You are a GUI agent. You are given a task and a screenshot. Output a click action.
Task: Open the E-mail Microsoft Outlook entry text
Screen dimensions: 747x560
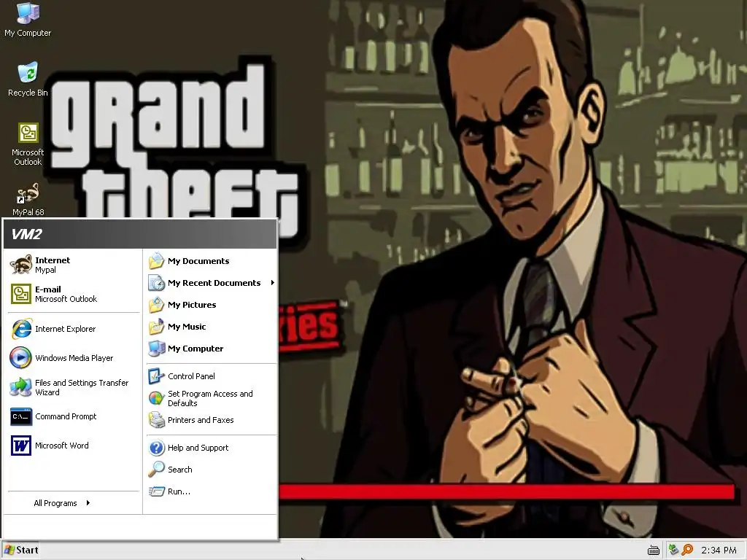point(66,295)
